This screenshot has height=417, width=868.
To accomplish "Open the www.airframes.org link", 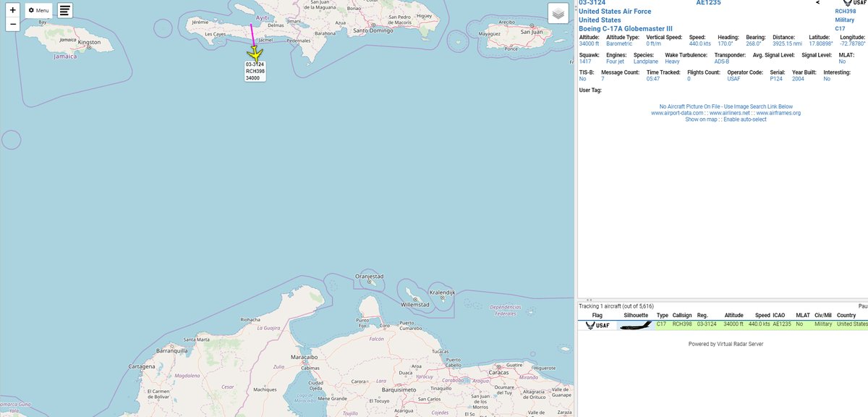I will pyautogui.click(x=778, y=113).
